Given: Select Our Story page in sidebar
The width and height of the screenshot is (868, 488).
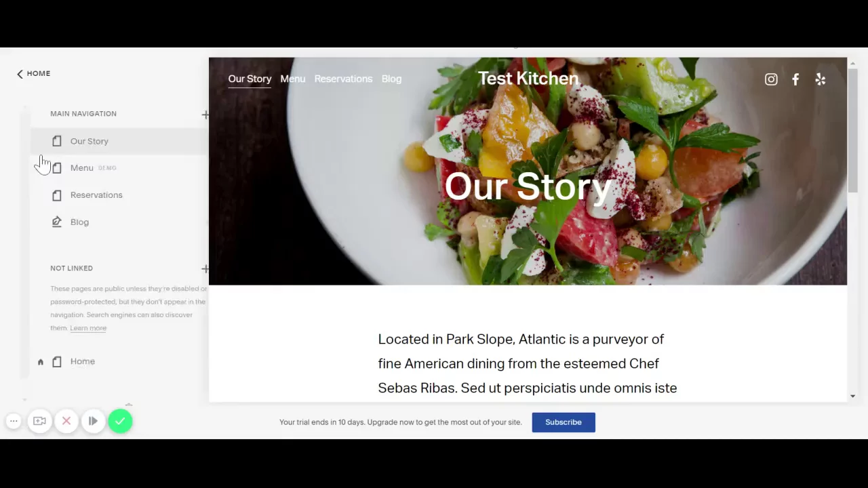Looking at the screenshot, I should (90, 141).
